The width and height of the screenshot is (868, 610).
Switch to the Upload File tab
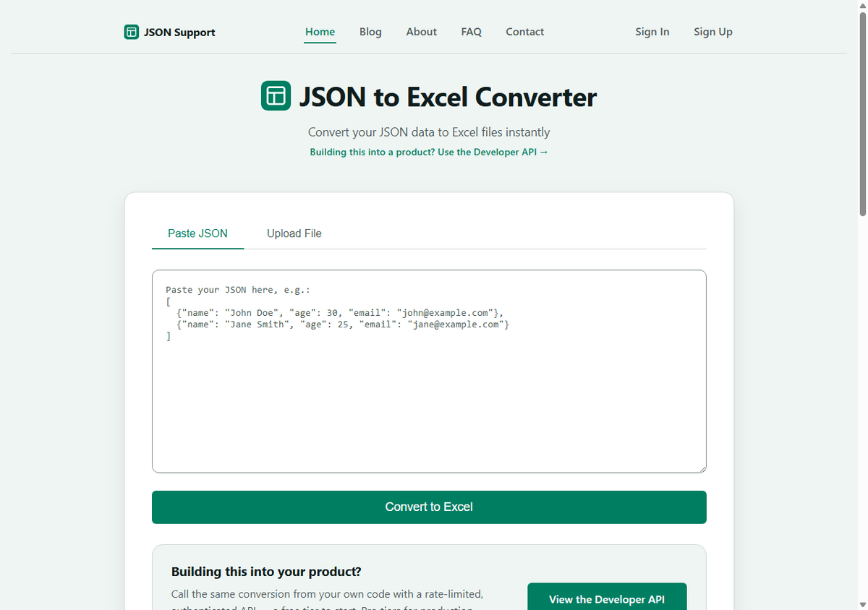click(294, 233)
